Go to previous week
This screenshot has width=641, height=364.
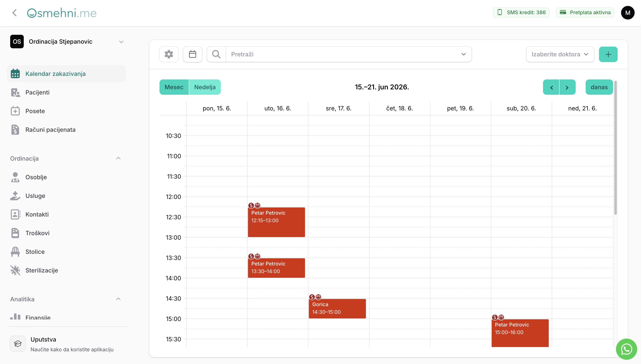(551, 87)
